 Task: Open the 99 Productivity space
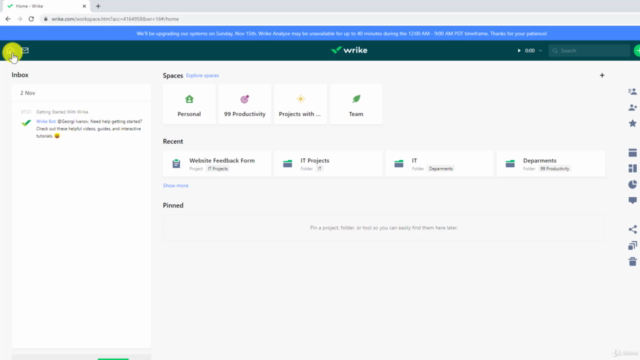[x=244, y=104]
